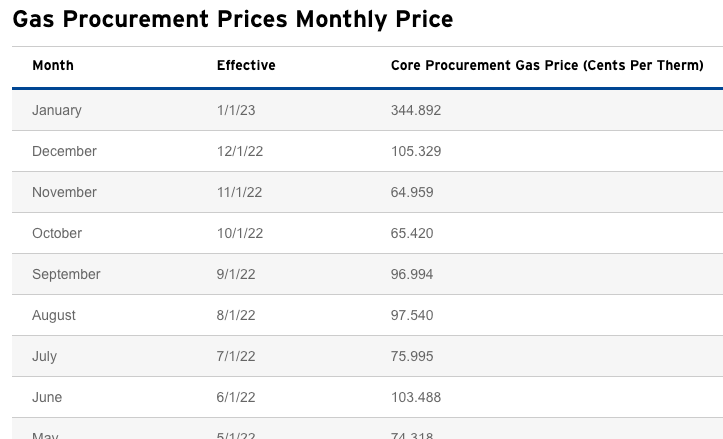Click the August month cell
The image size is (723, 439).
tap(54, 315)
